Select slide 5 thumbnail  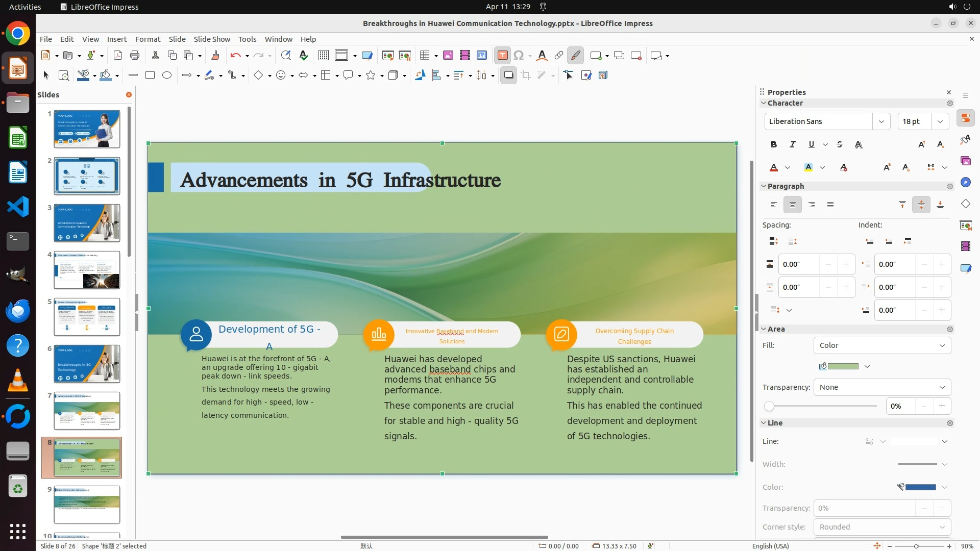click(87, 317)
